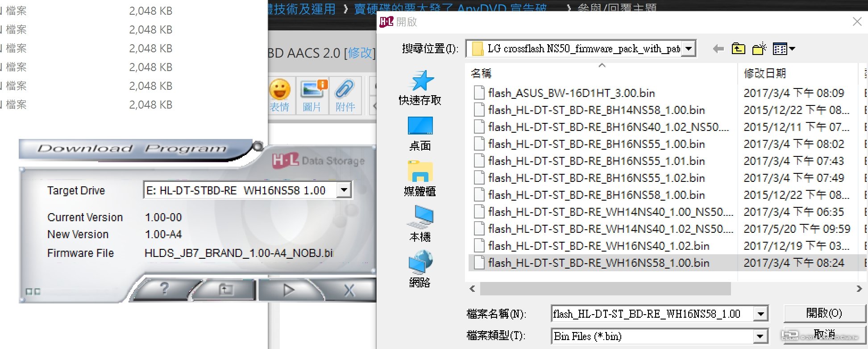
Task: Expand the 檔案名稱 filename dropdown arrow
Action: click(760, 314)
